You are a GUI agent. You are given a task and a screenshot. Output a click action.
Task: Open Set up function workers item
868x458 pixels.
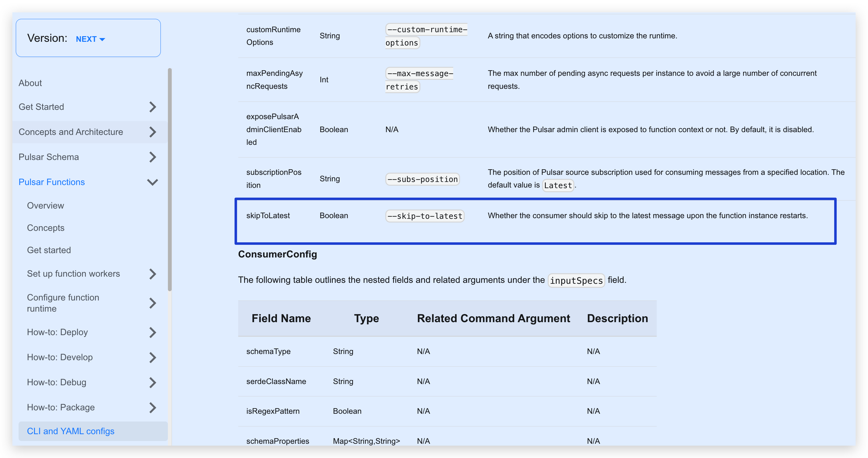point(73,274)
